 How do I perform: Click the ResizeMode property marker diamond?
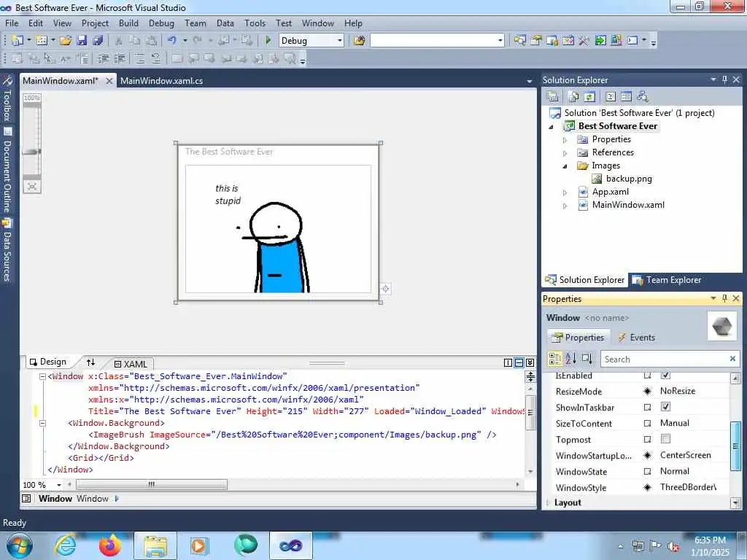[648, 392]
